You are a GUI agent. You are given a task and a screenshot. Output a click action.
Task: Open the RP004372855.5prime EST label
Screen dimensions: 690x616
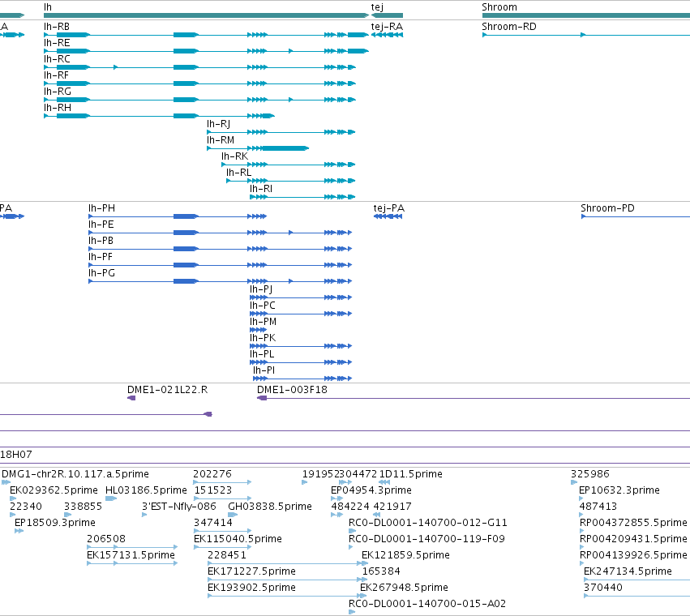pos(633,523)
